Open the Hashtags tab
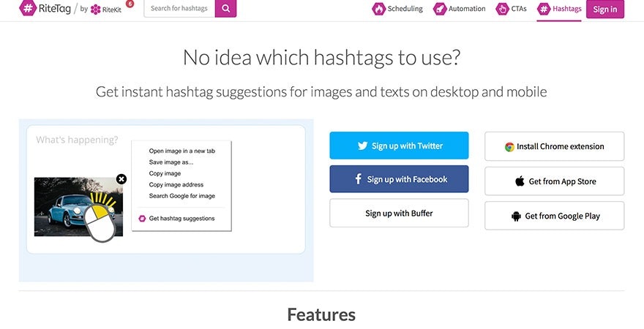The image size is (644, 329). point(559,10)
